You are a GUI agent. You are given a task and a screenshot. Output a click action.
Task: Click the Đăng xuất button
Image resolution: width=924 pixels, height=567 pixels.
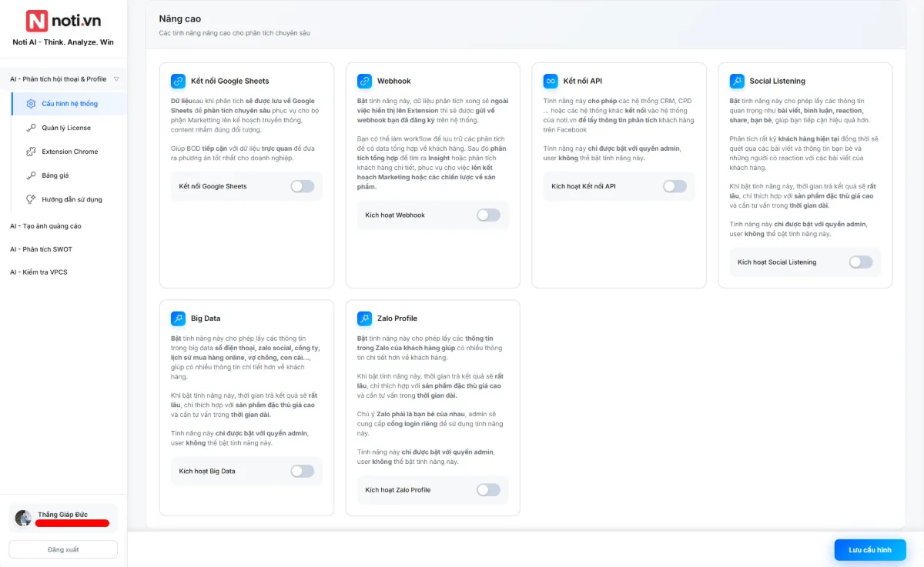[63, 549]
